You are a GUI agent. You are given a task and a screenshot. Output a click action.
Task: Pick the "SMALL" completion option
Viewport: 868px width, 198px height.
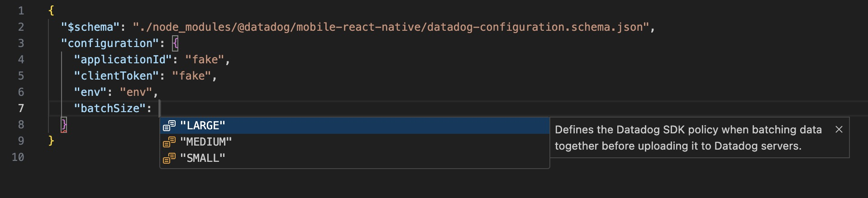(x=202, y=158)
